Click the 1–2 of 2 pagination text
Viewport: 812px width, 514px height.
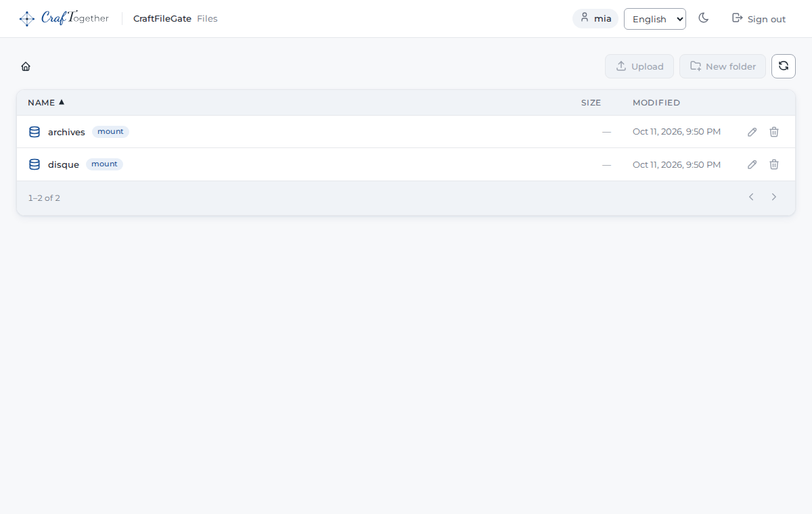pyautogui.click(x=44, y=198)
